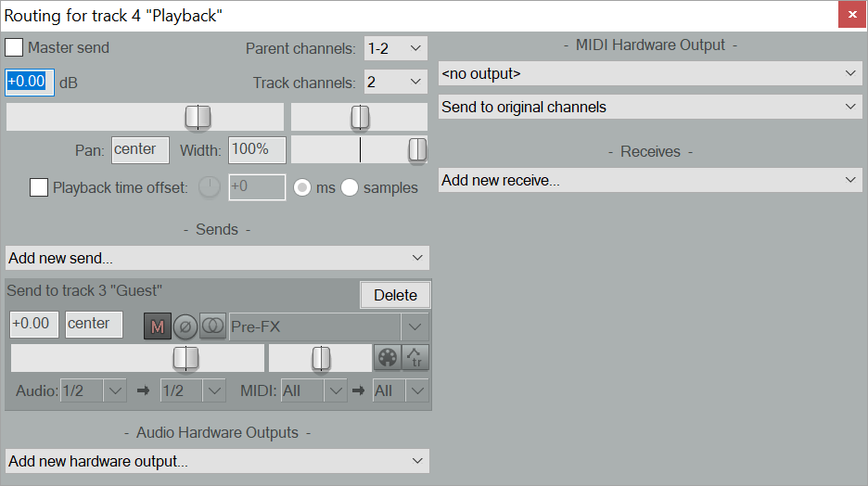Click the playback time offset knob

(x=210, y=187)
